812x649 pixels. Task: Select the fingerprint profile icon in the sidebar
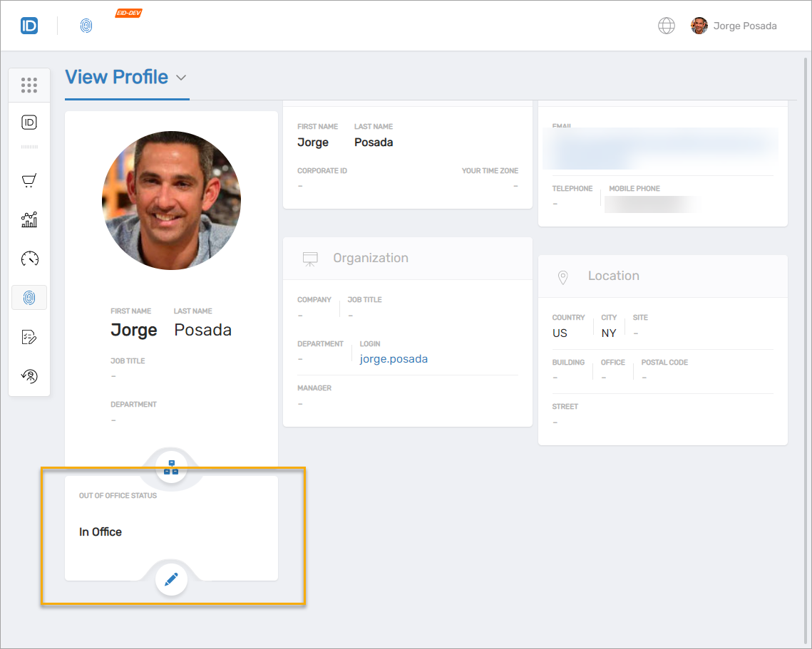pyautogui.click(x=29, y=298)
